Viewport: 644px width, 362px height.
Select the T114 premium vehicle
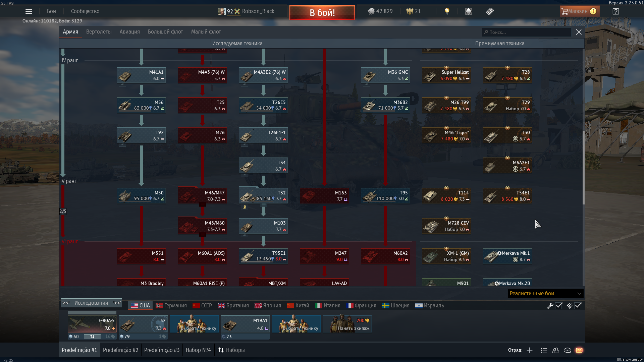click(x=446, y=196)
